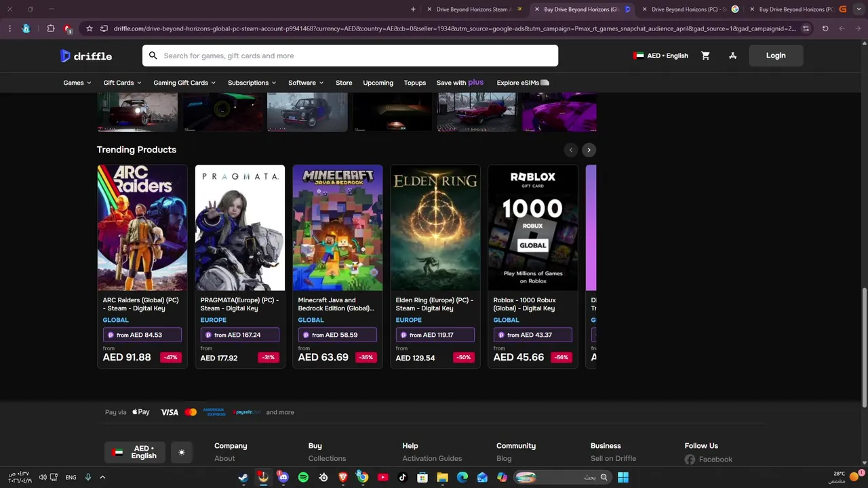
Task: Open the network share icon beside the cart
Action: [x=732, y=56]
